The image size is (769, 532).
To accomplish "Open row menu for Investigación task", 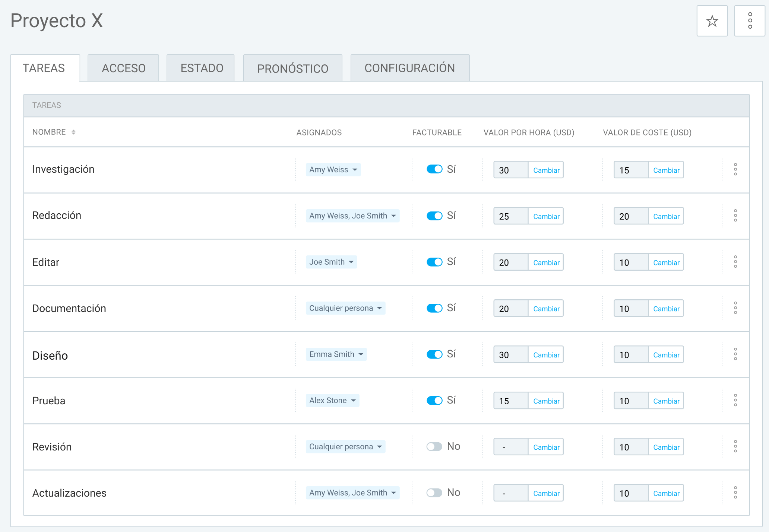I will [x=735, y=169].
